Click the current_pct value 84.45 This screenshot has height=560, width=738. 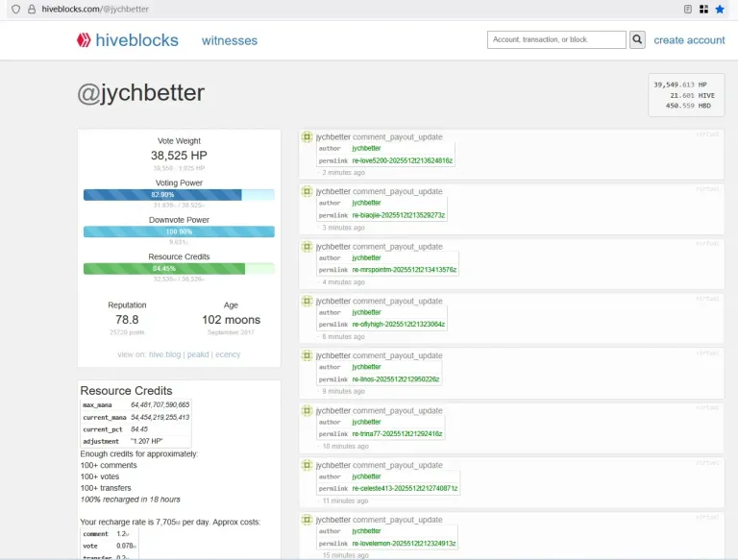139,429
